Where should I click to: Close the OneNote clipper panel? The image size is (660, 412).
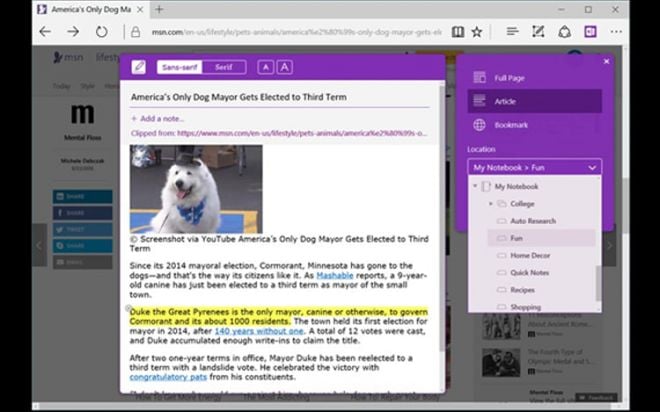(x=607, y=61)
